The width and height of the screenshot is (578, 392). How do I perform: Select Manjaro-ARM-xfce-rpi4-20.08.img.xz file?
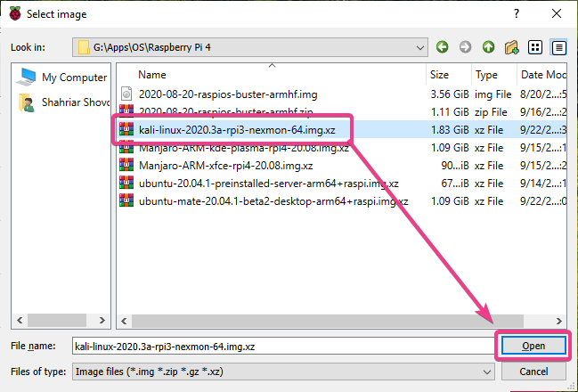tap(225, 166)
